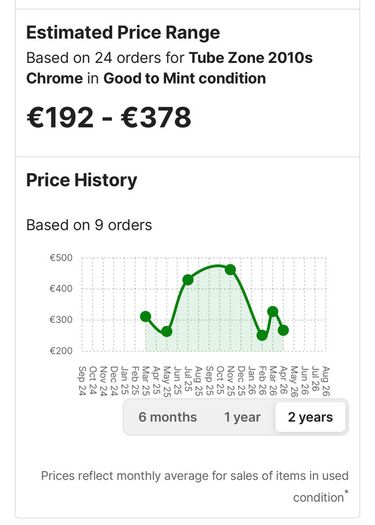Click the Tube Zone 2010s Chrome text

tap(169, 68)
